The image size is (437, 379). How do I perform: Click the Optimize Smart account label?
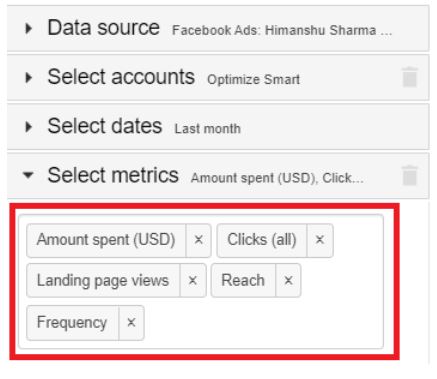point(253,79)
